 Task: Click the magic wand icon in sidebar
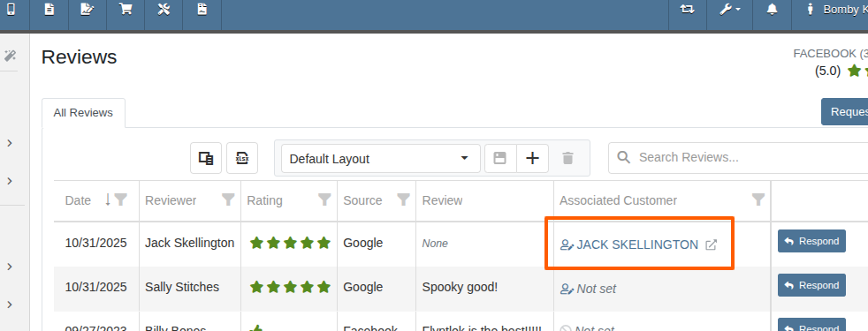pyautogui.click(x=10, y=56)
